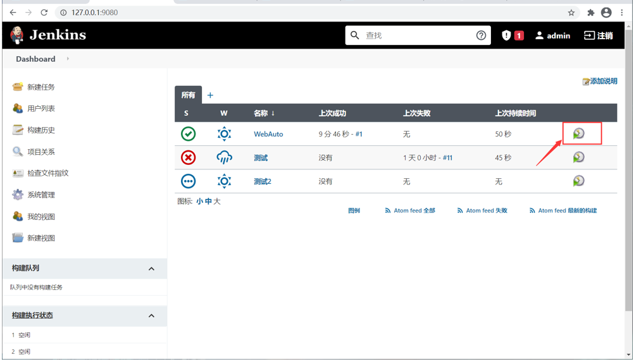This screenshot has height=364, width=634.
Task: Set icon size to 中
Action: click(208, 202)
